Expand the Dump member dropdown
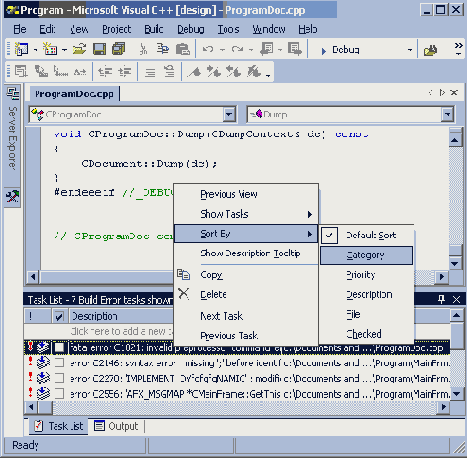This screenshot has width=467, height=458. click(x=447, y=114)
